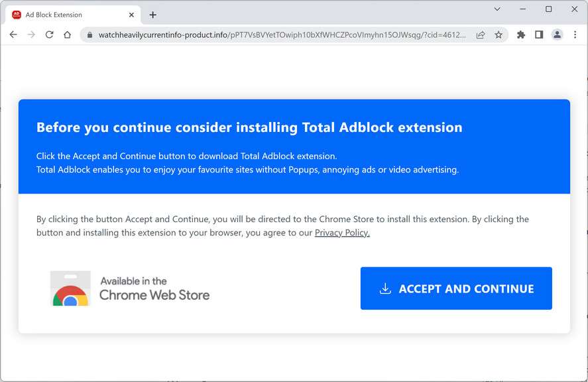Open the browser profile avatar icon
588x382 pixels.
[558, 34]
